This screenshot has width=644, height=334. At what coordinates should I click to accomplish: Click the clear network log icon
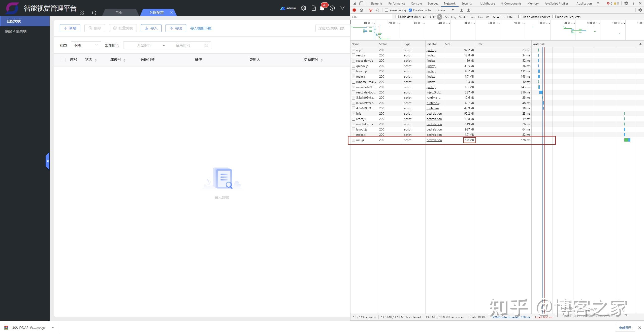[x=361, y=10]
